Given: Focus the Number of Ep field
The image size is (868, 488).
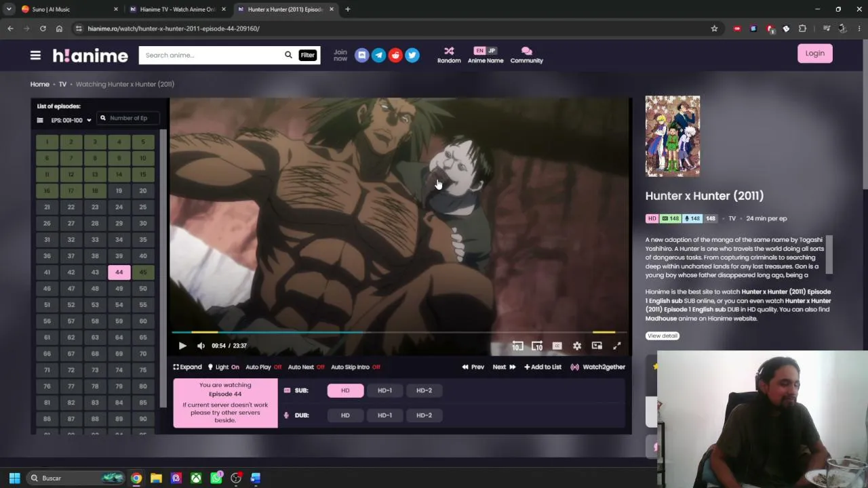Looking at the screenshot, I should 129,118.
